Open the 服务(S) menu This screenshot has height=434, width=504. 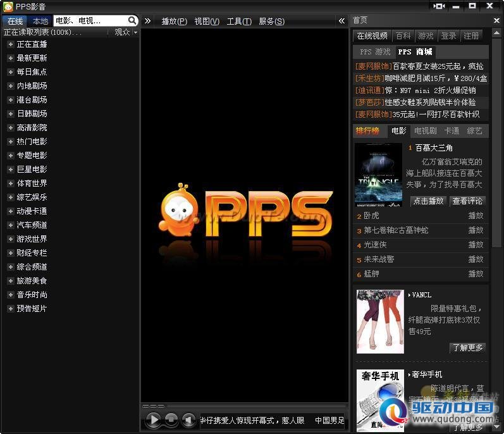click(272, 22)
